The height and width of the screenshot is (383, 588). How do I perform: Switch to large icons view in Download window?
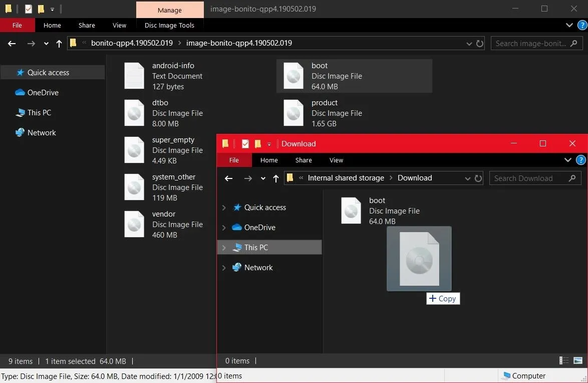578,360
